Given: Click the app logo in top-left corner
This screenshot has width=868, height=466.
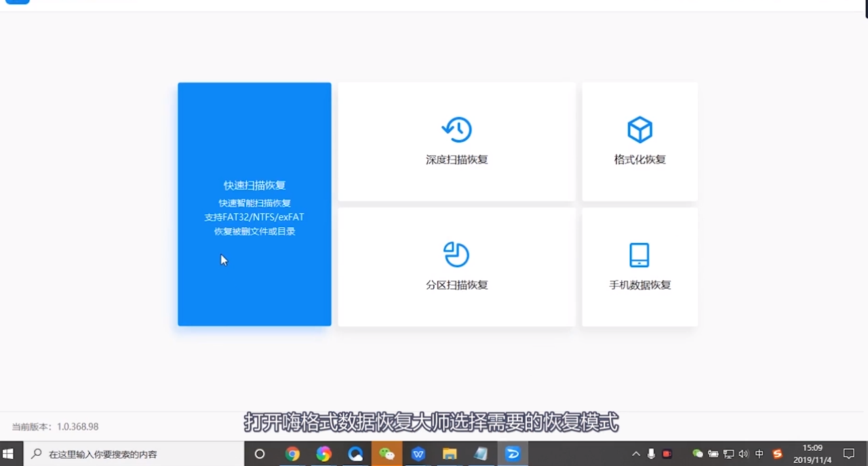Looking at the screenshot, I should [18, 2].
